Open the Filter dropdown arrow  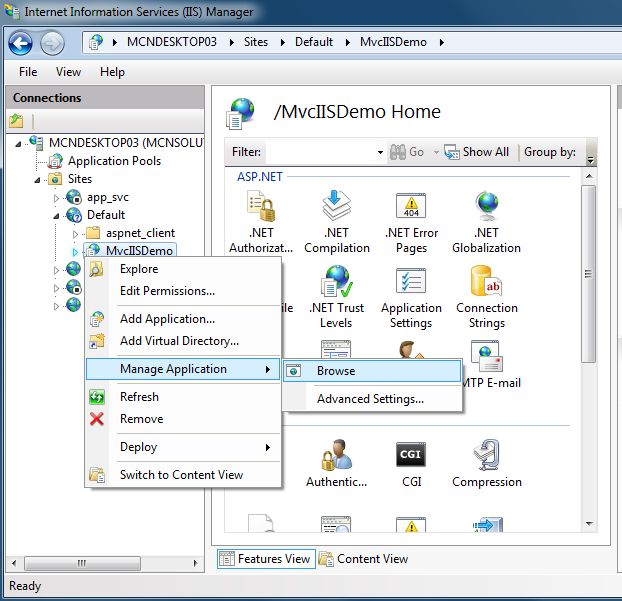click(x=380, y=152)
